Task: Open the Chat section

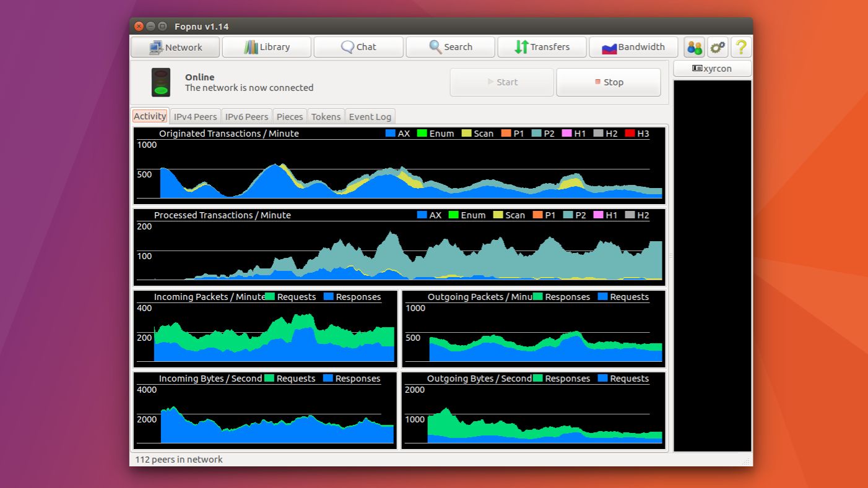Action: [358, 47]
